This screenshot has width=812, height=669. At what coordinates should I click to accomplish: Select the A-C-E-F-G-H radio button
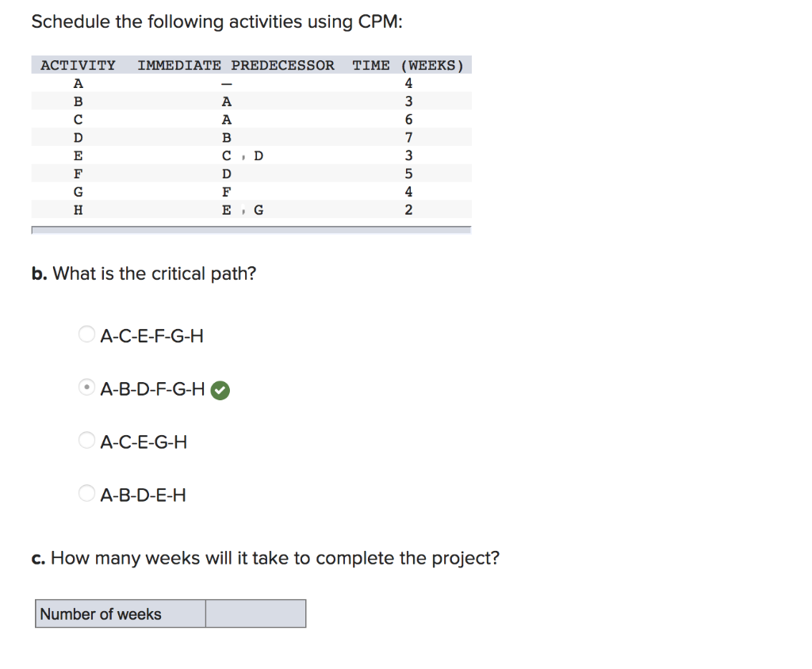click(86, 334)
